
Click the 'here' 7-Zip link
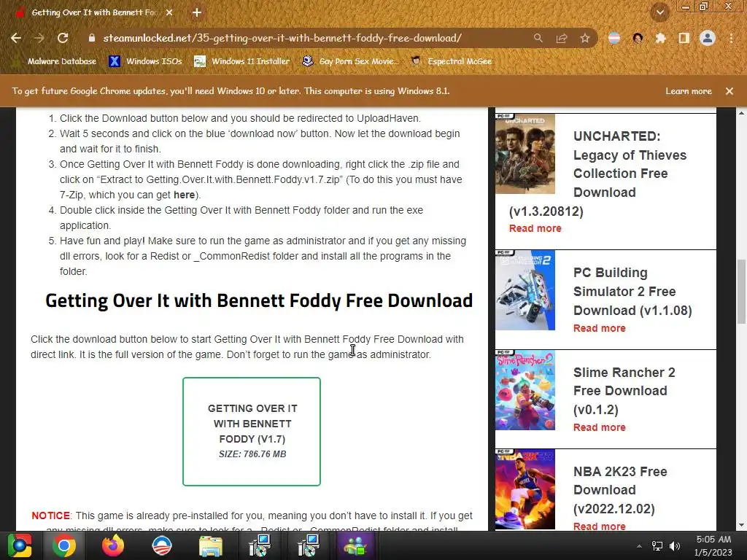coord(184,195)
